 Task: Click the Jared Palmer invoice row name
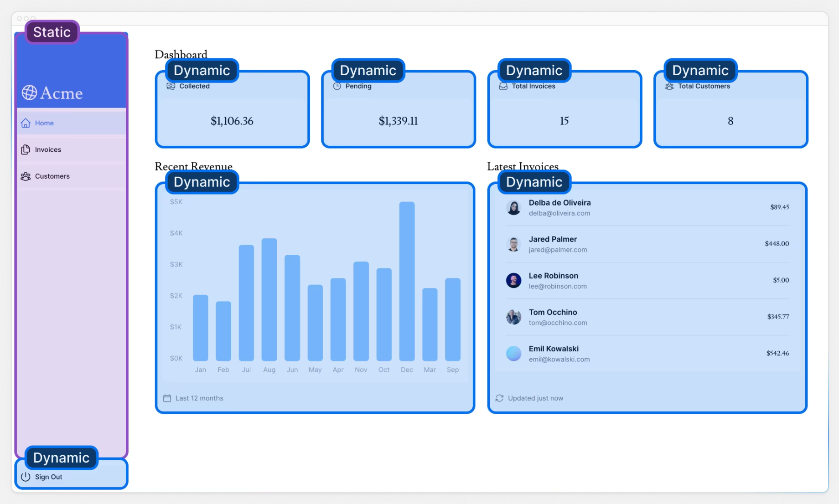coord(553,239)
